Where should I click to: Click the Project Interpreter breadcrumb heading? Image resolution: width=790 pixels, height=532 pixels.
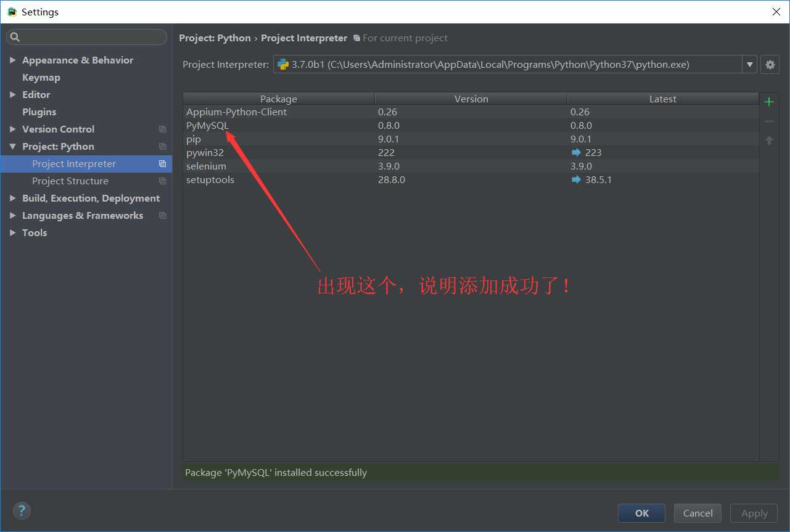304,38
